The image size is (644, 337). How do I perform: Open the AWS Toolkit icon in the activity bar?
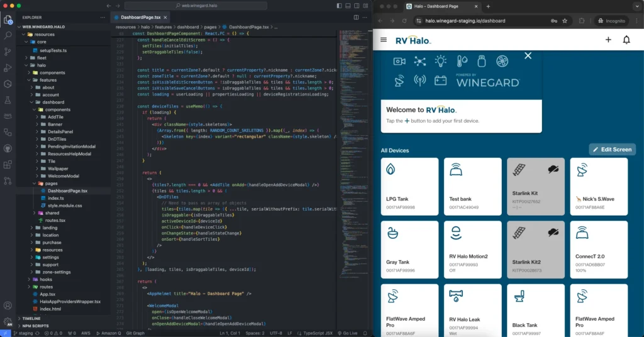click(8, 116)
